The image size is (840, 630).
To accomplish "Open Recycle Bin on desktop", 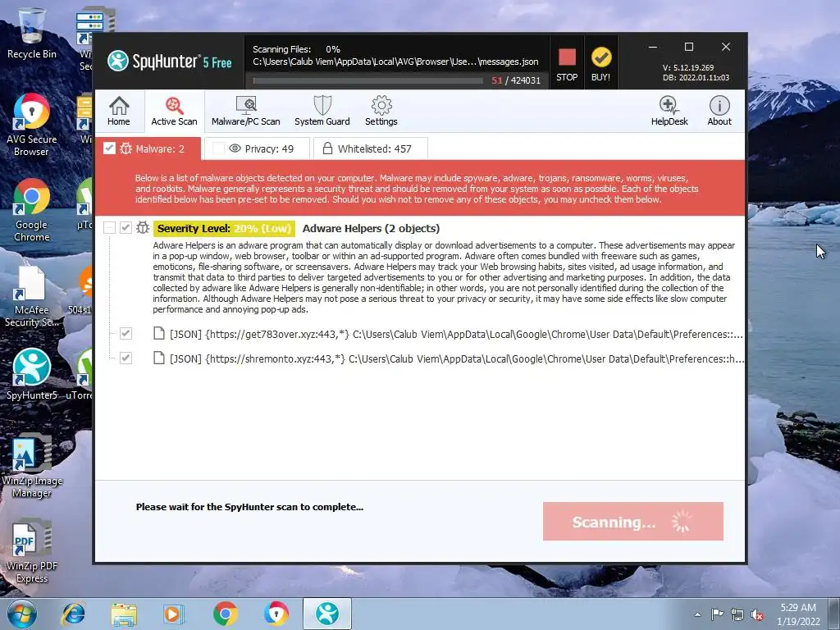I will (32, 33).
